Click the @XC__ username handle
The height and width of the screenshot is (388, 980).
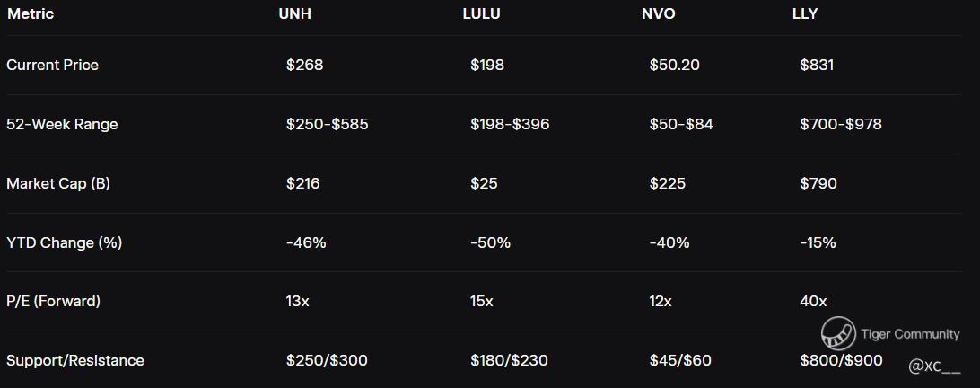(x=933, y=366)
